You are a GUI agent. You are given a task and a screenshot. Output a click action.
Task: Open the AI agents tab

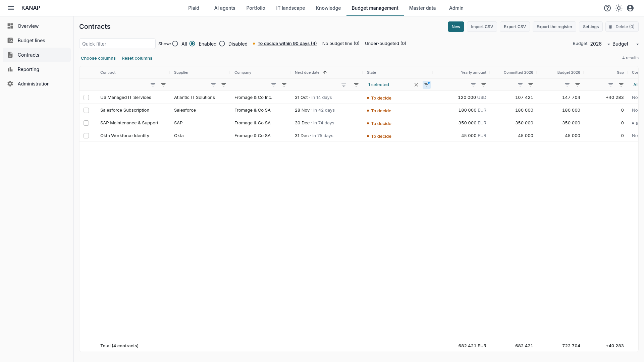[x=225, y=8]
